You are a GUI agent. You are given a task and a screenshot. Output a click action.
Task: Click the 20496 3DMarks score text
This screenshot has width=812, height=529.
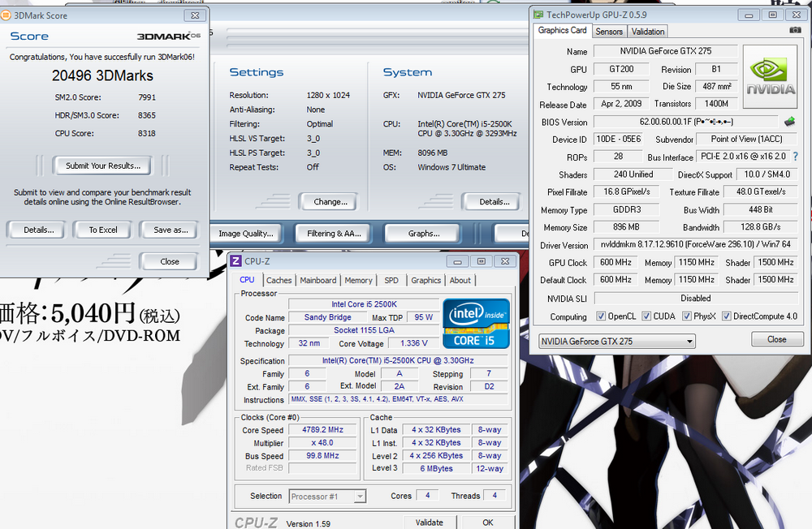pyautogui.click(x=102, y=75)
